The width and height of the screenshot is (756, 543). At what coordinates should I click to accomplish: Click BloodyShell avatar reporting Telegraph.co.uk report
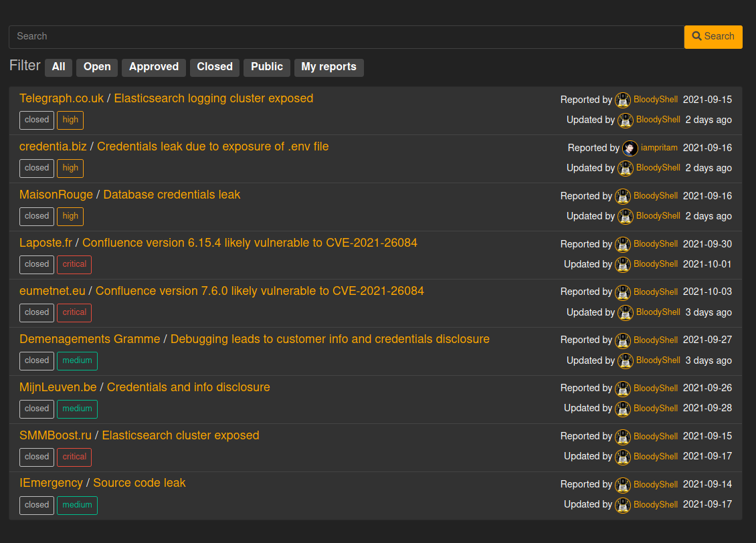623,100
